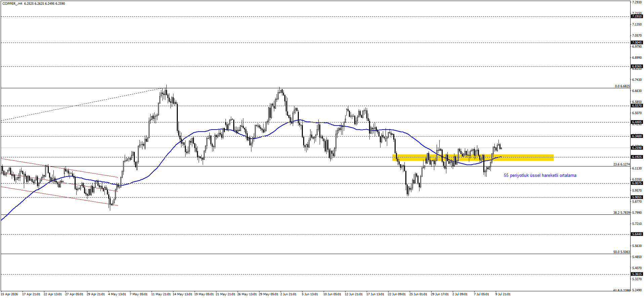Screen dimensions: 644x298
Task: Select the 7.0045 horizontal level tag
Action: click(637, 43)
